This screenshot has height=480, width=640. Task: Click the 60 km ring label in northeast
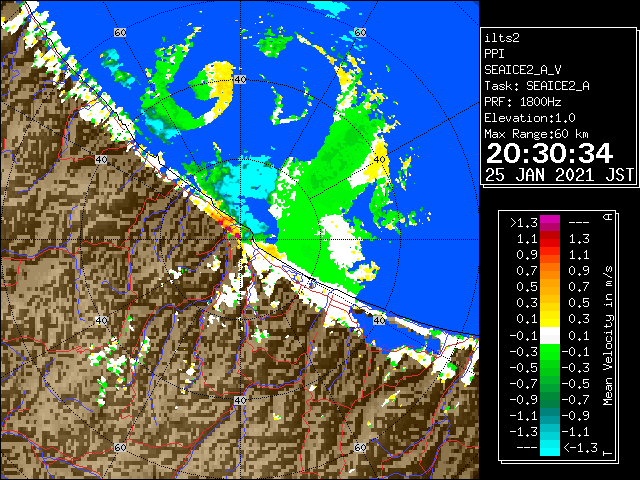[x=360, y=32]
